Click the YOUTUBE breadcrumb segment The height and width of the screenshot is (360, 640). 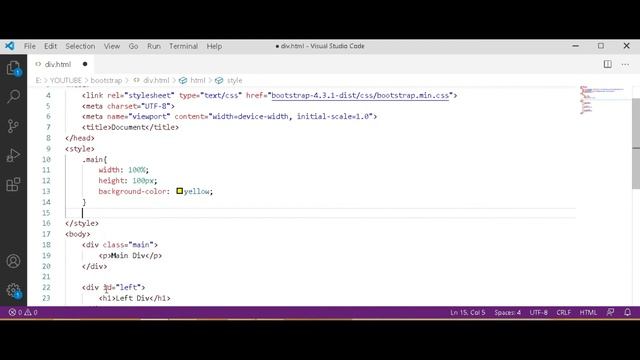(66, 80)
